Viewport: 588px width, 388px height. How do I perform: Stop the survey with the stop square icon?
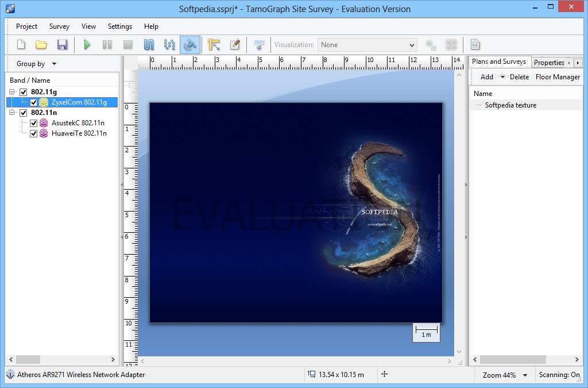pos(128,45)
